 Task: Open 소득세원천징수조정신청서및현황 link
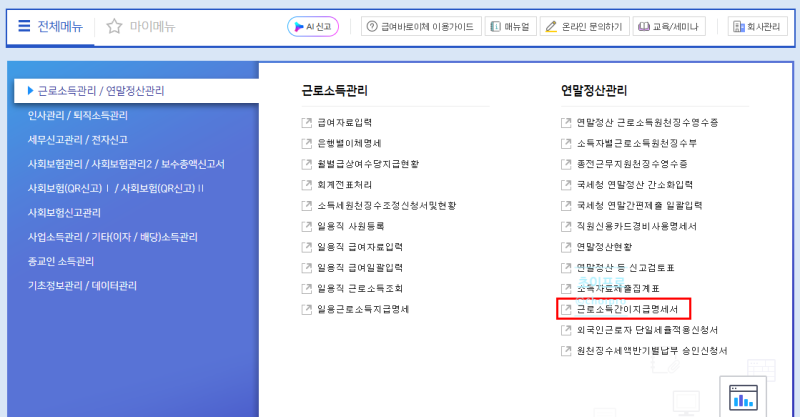[387, 206]
